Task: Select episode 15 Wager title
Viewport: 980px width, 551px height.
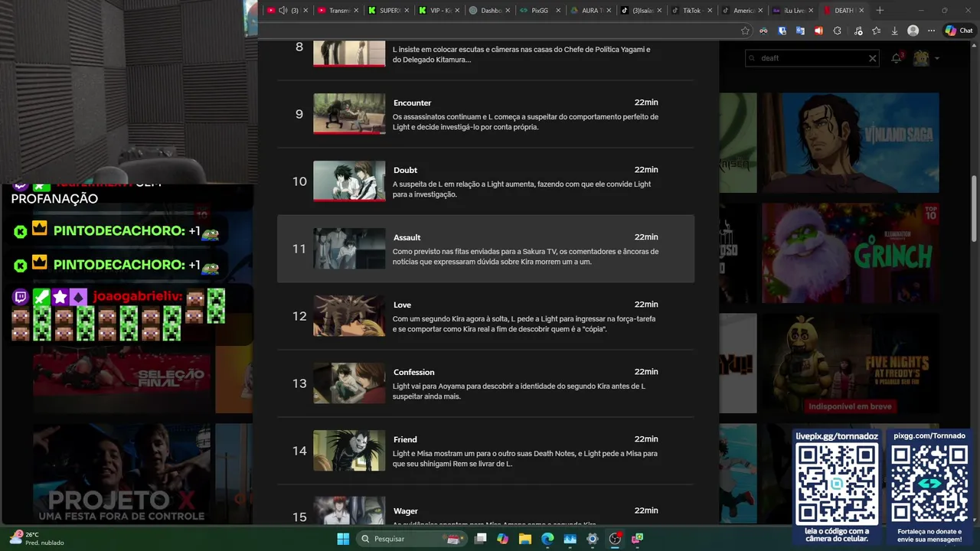Action: pyautogui.click(x=406, y=511)
